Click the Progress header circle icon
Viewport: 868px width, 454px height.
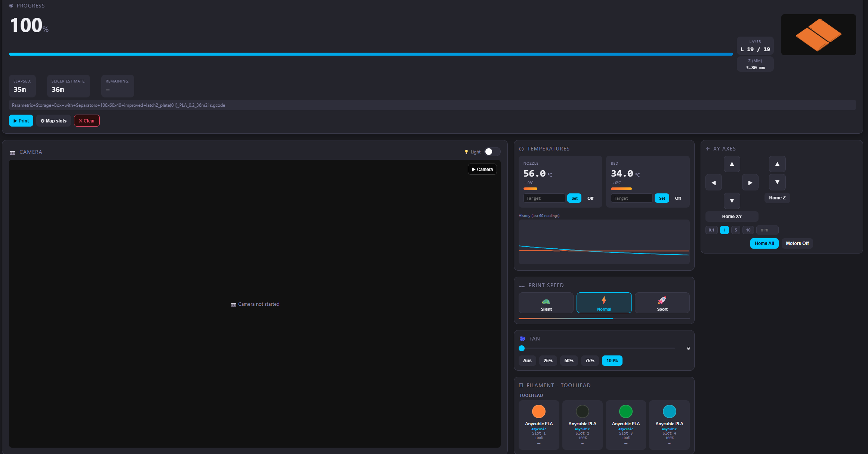[11, 6]
